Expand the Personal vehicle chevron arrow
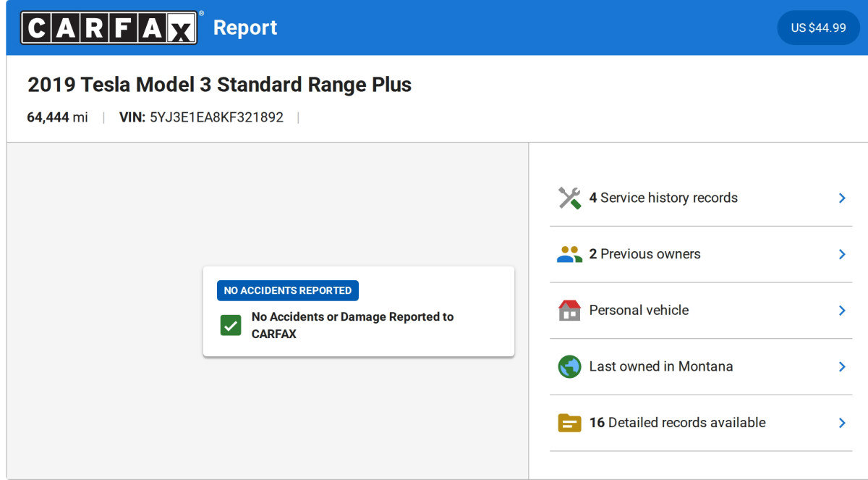The image size is (868, 480). [842, 310]
